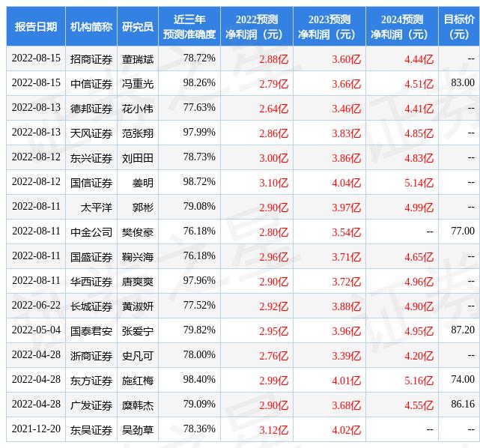This screenshot has height=448, width=480.
Task: Click researcher name 史凡可
Action: coord(138,356)
